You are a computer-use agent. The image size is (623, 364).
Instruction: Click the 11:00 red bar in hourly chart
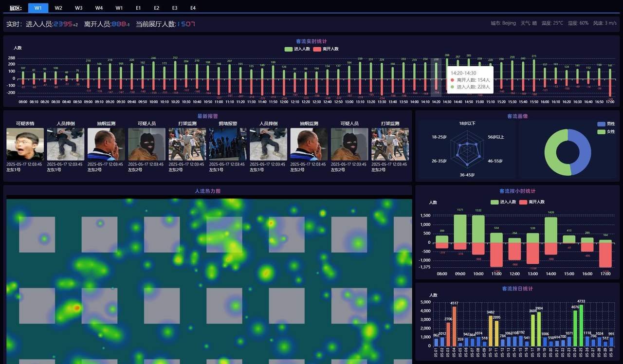coord(496,255)
